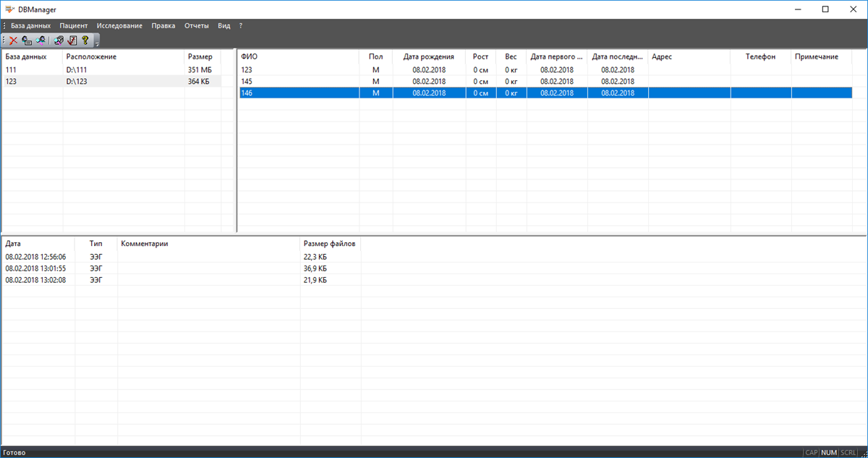Open the База данных menu
868x458 pixels.
(30, 25)
